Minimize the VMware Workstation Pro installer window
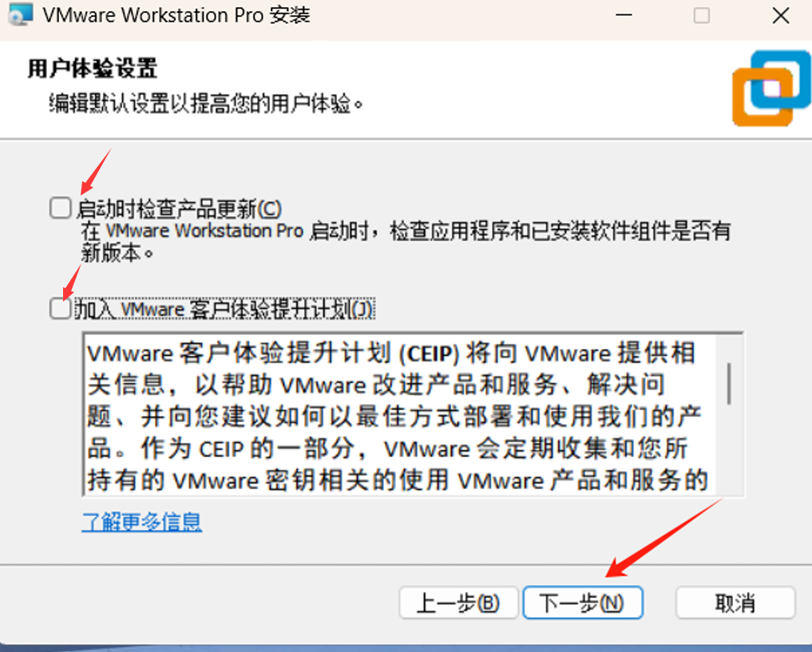 click(x=624, y=15)
